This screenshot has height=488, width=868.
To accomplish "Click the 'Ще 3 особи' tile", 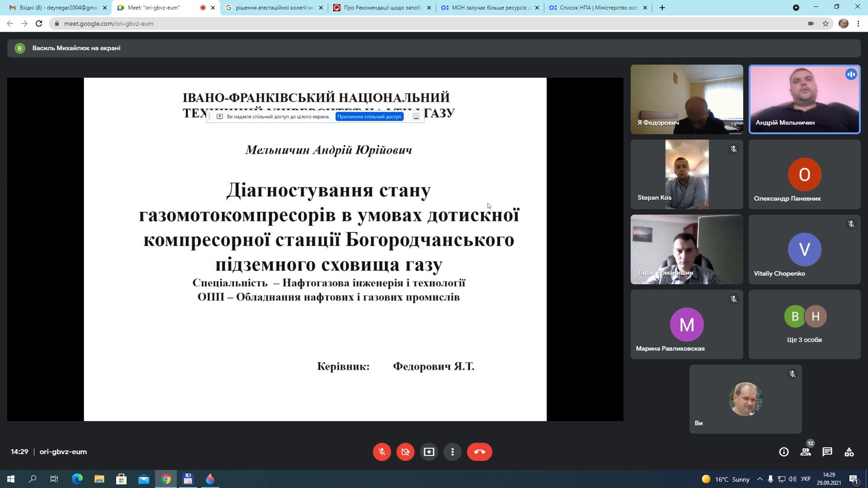I will 804,324.
